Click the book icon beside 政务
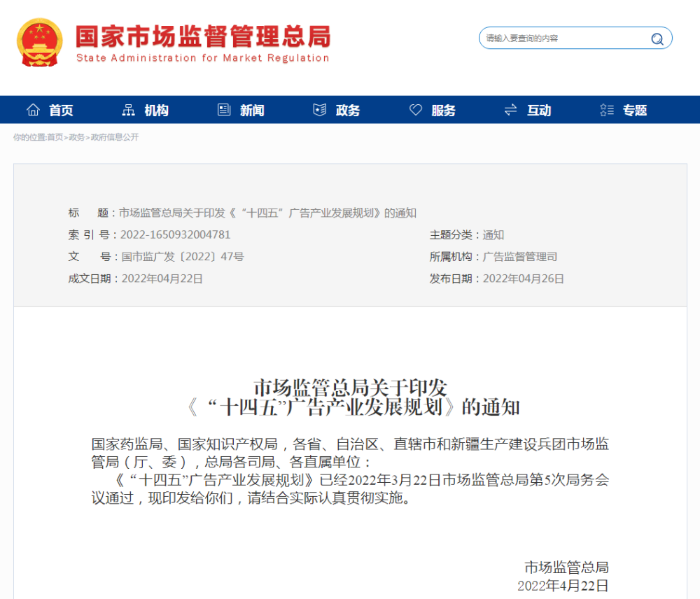This screenshot has width=700, height=599. click(320, 110)
